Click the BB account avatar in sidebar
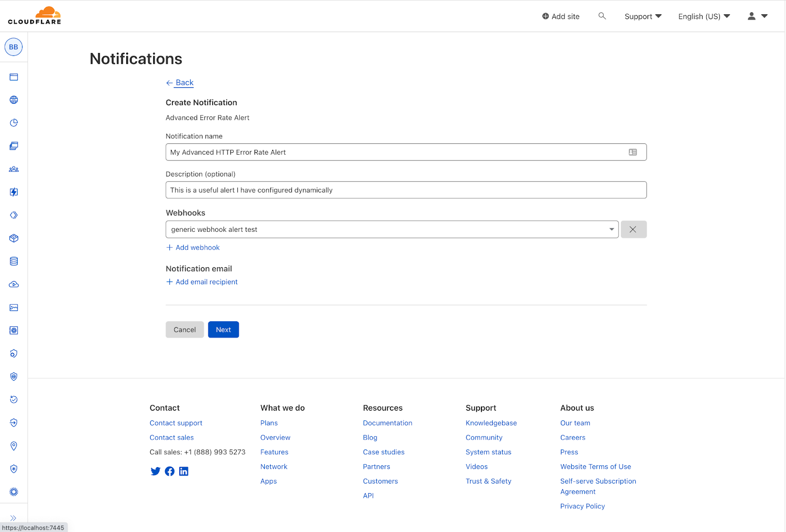This screenshot has height=532, width=786. [x=13, y=47]
